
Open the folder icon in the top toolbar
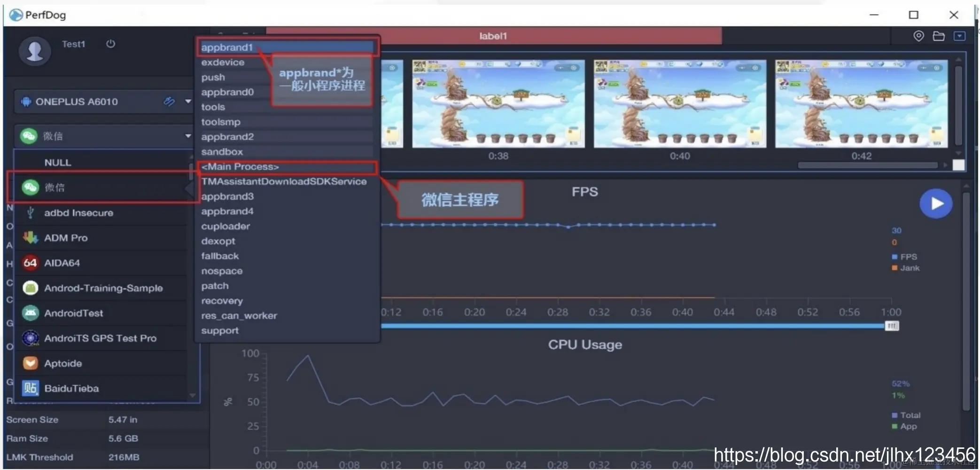(939, 36)
